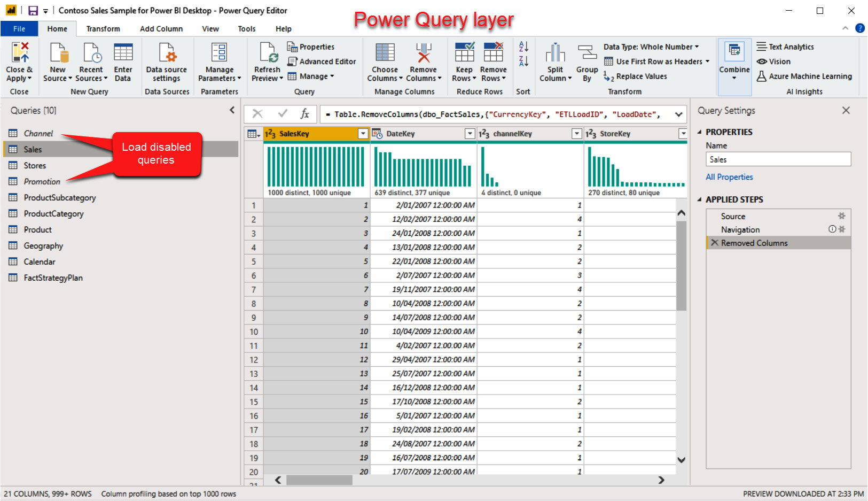Switch to the Transform tab

pyautogui.click(x=103, y=29)
